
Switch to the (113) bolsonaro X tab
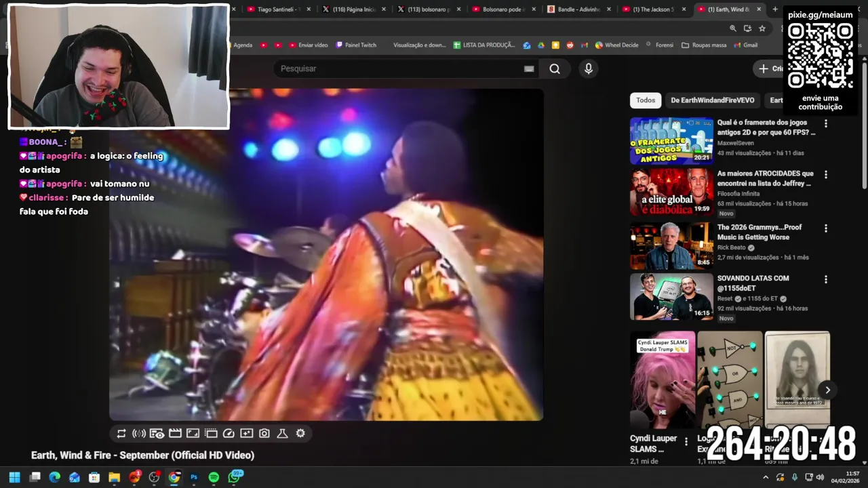(x=429, y=9)
